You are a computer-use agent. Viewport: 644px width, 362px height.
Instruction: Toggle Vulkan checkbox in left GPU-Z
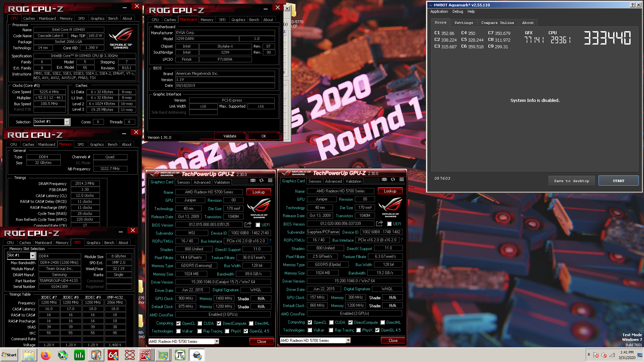point(178,331)
